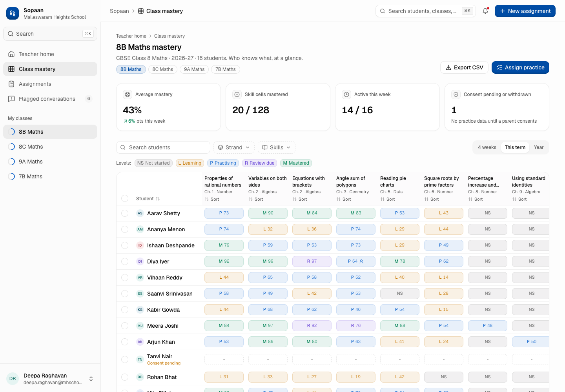
Task: Tick Meera Joshi's row checkbox
Action: pos(125,326)
